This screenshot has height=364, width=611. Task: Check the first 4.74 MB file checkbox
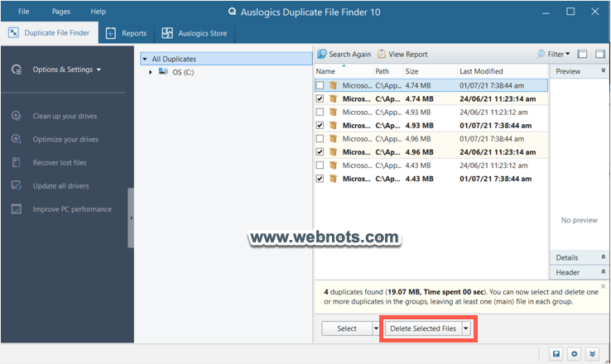320,85
